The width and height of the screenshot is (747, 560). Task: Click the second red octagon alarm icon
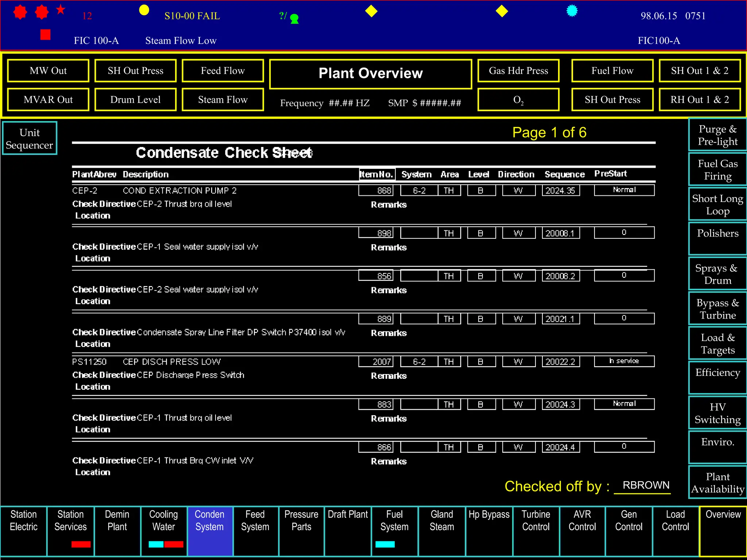pos(42,12)
